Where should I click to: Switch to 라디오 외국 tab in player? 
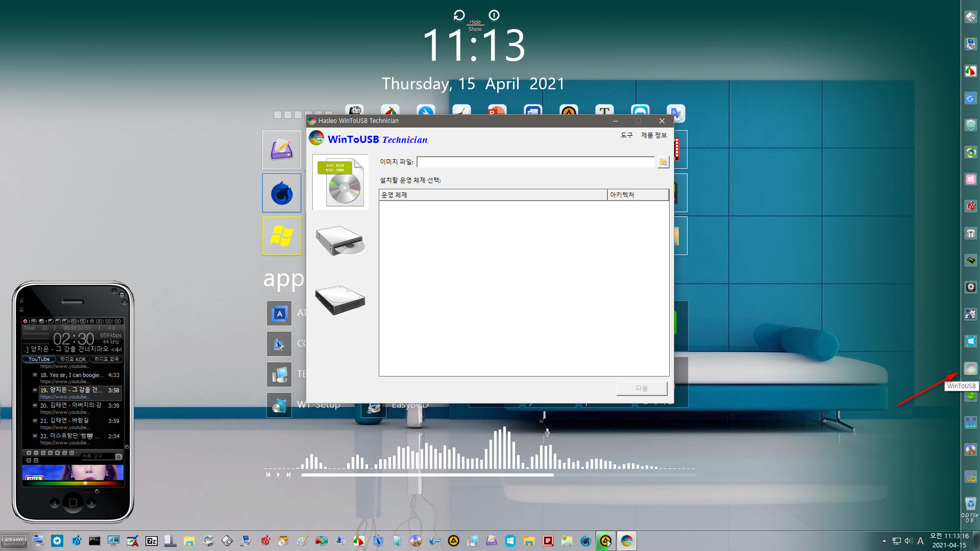point(106,359)
